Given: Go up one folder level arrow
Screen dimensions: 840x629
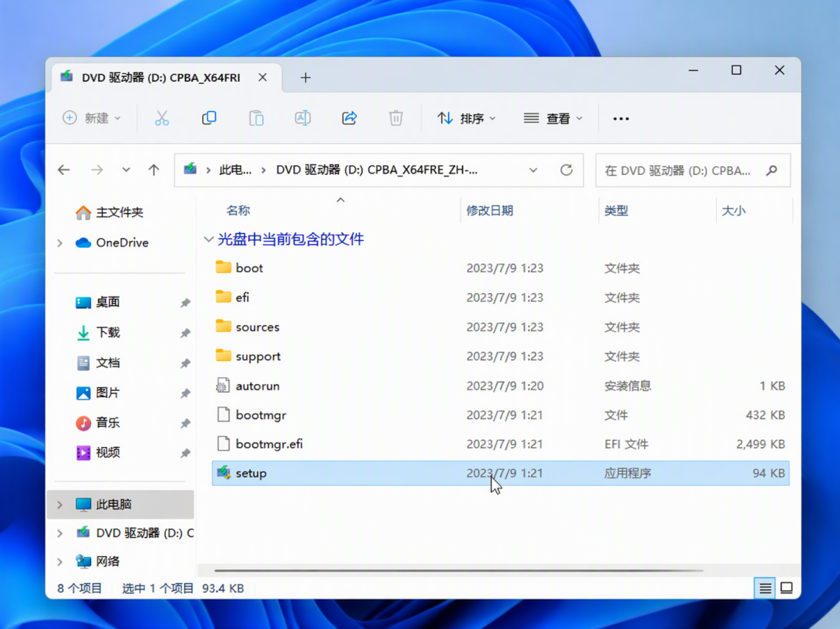Looking at the screenshot, I should coord(154,170).
